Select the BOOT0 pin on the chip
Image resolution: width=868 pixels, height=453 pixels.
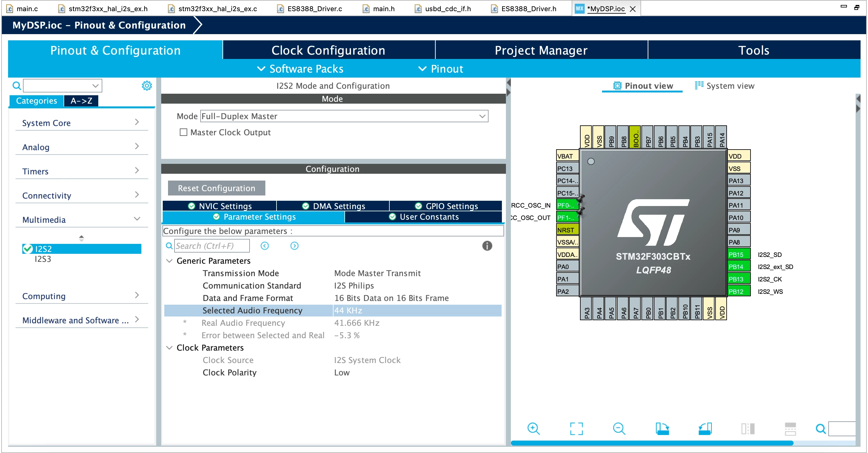[635, 137]
